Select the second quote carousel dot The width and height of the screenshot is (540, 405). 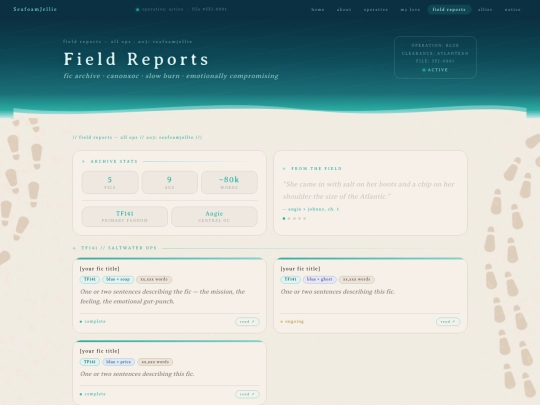[289, 218]
